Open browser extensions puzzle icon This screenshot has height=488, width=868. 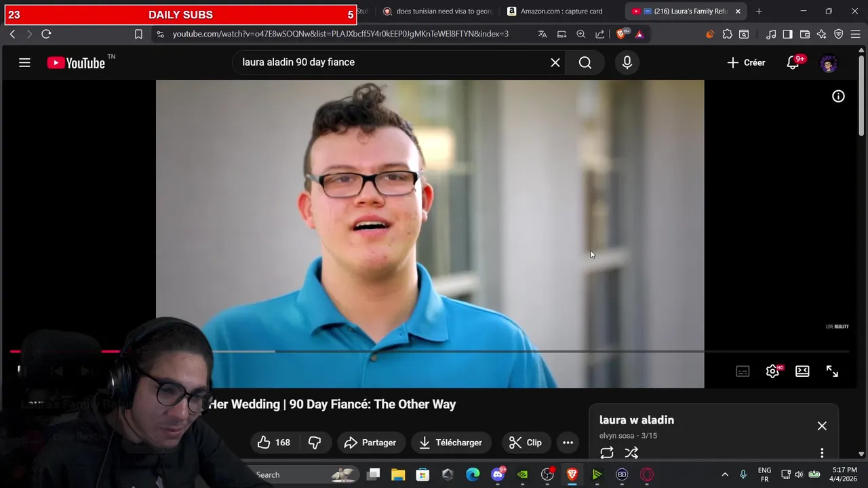click(x=728, y=34)
